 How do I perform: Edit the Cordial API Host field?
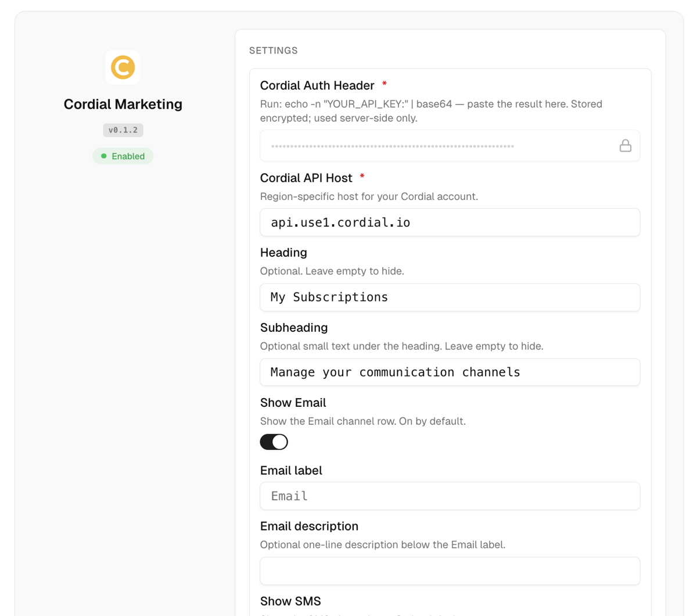click(450, 222)
